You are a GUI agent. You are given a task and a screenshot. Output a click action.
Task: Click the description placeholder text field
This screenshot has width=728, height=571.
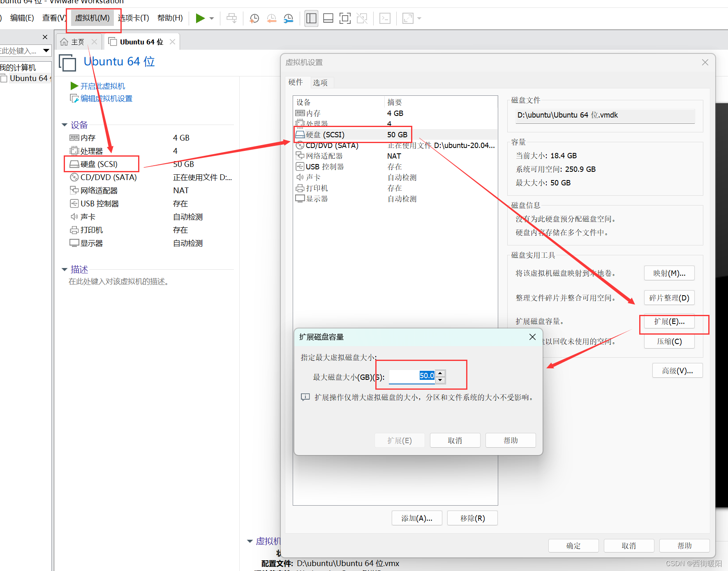point(119,282)
